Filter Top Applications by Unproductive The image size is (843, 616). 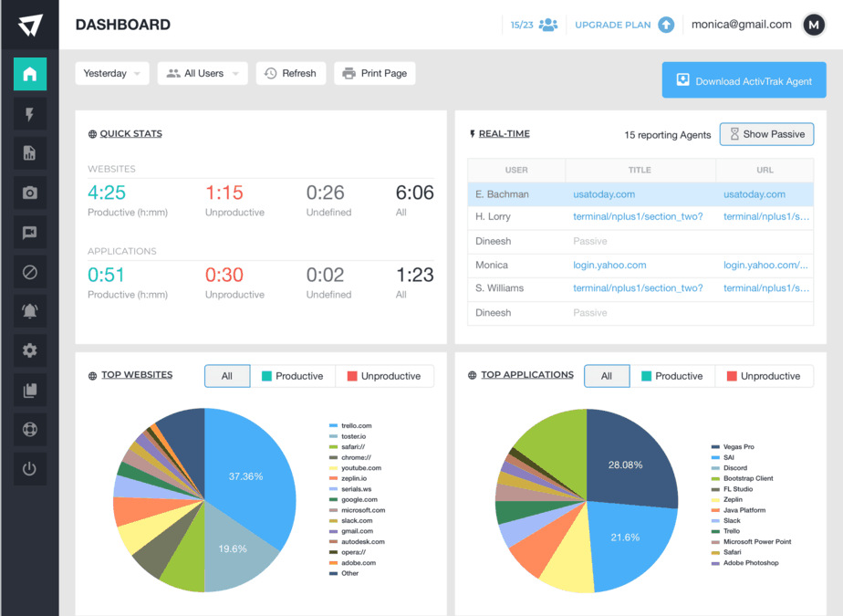(765, 375)
